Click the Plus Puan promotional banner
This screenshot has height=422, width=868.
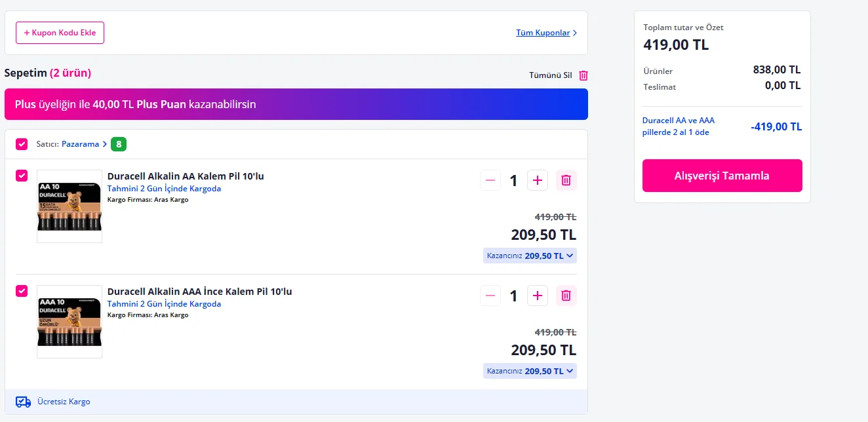click(x=296, y=104)
